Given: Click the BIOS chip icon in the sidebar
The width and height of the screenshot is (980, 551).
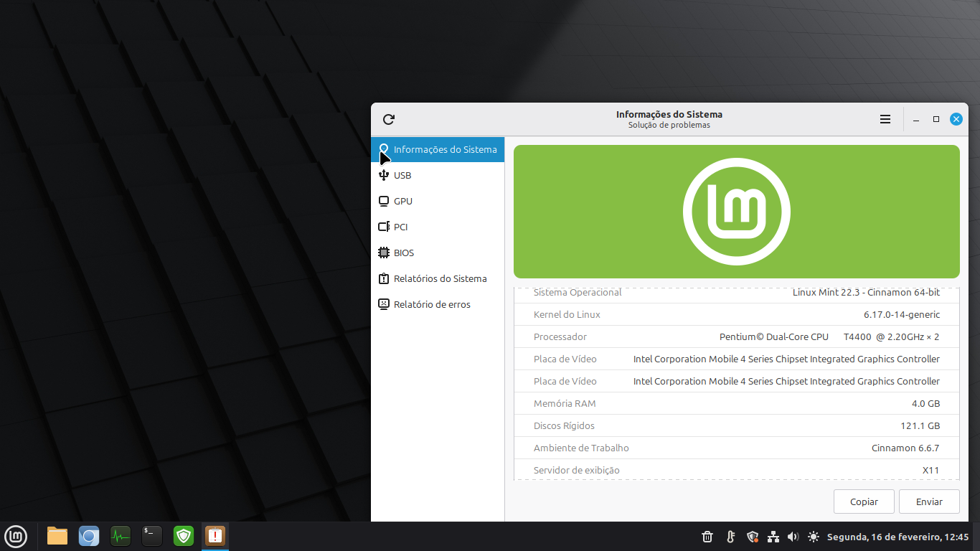Looking at the screenshot, I should [x=383, y=253].
